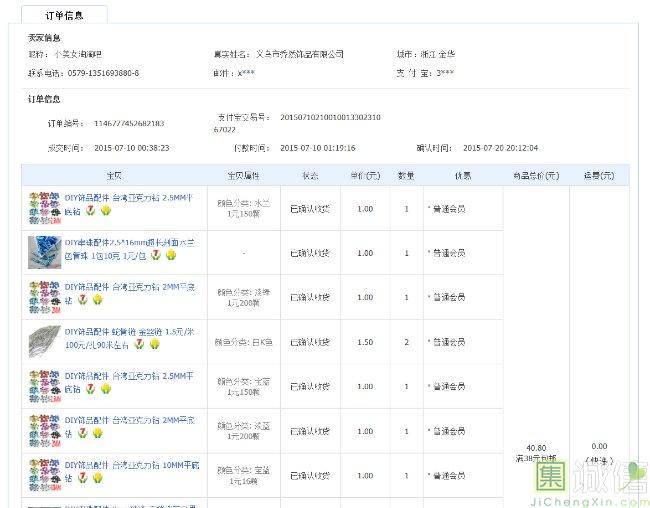This screenshot has width=650, height=508.
Task: Click the order number 1146777452682183
Action: (128, 124)
